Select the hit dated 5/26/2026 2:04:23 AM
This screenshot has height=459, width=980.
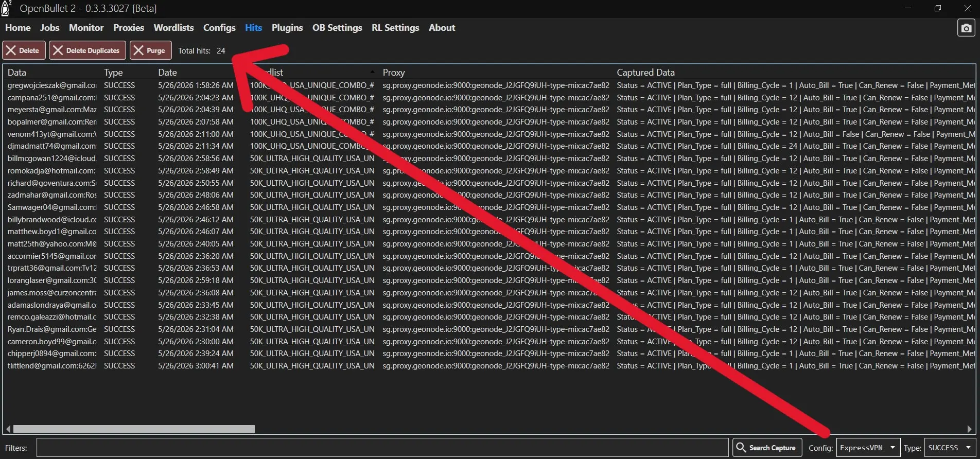(x=489, y=98)
